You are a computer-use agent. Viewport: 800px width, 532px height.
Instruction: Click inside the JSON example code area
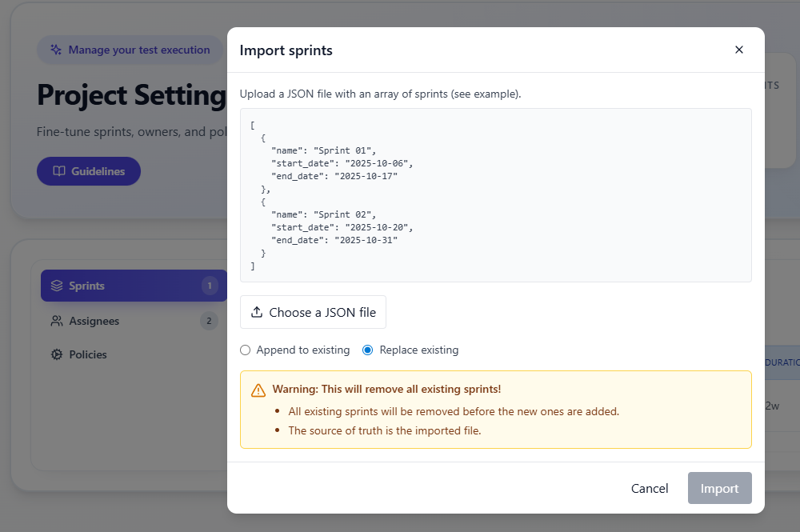496,194
